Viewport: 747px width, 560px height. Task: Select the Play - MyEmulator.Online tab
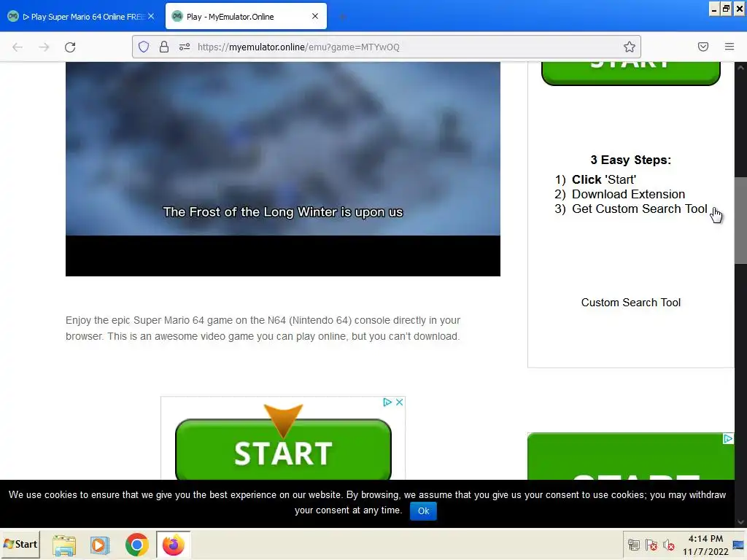pyautogui.click(x=246, y=17)
